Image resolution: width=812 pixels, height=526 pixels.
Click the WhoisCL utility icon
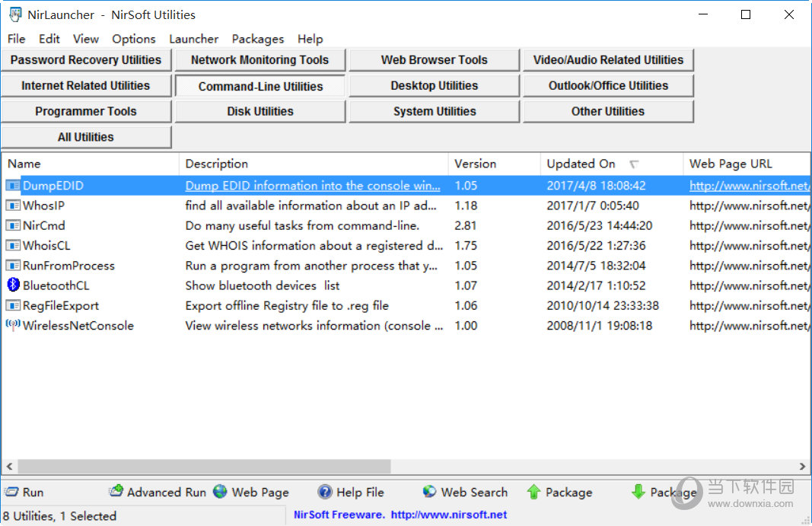pos(13,246)
